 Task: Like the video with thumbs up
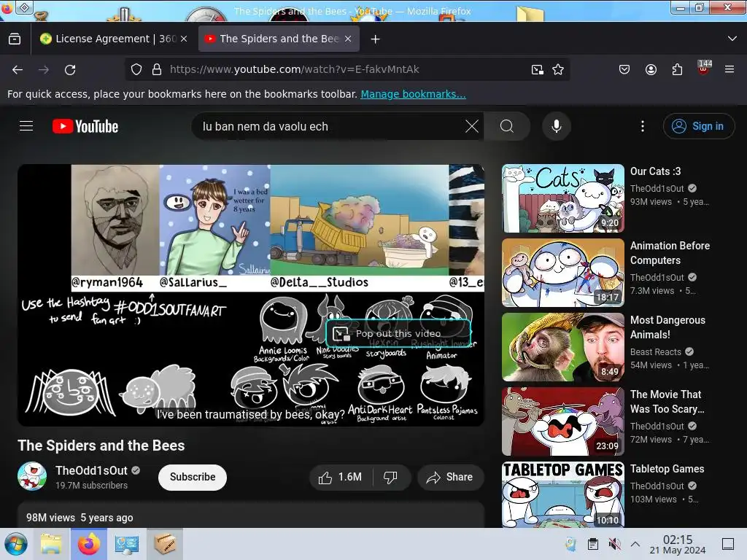(340, 477)
